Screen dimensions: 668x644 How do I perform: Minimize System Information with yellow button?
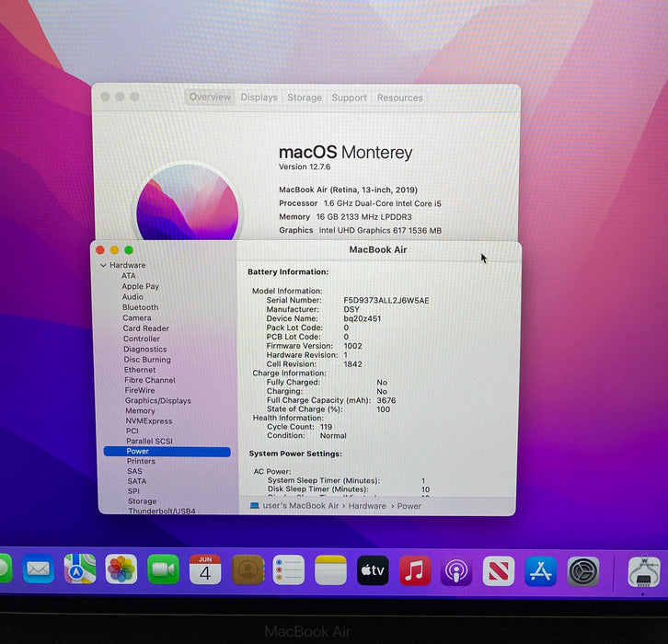(115, 250)
